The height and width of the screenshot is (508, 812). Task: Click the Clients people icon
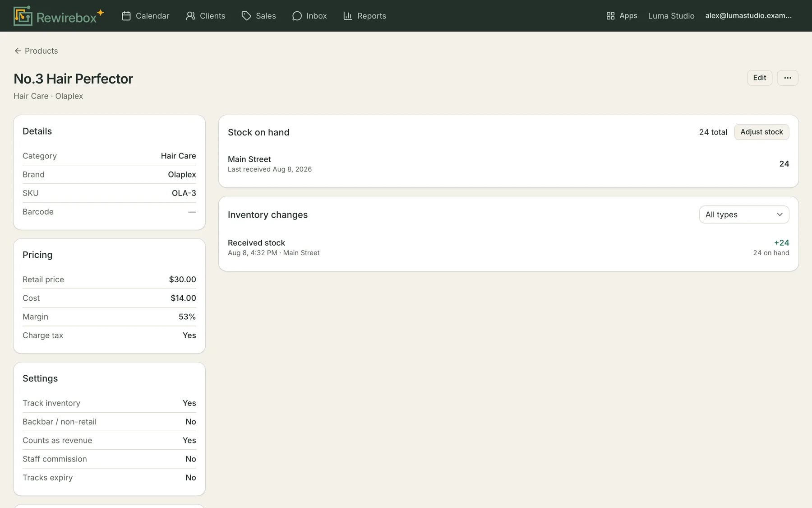click(x=190, y=16)
